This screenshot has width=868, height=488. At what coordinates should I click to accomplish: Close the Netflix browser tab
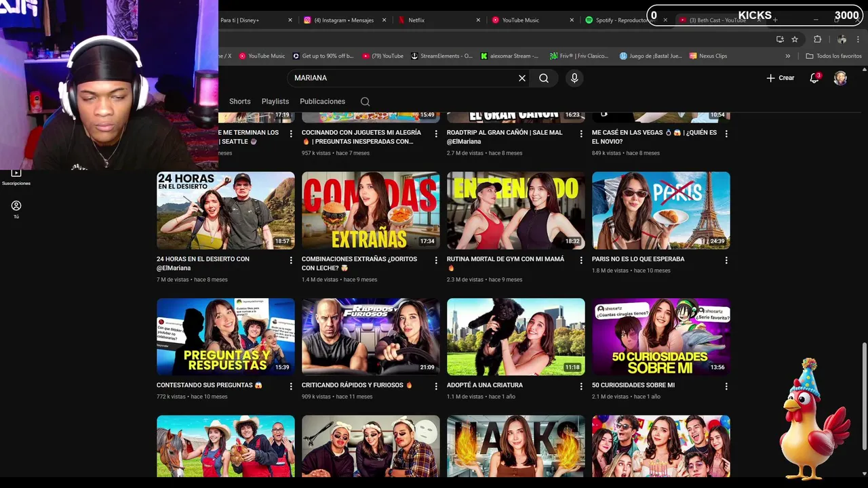click(x=479, y=20)
